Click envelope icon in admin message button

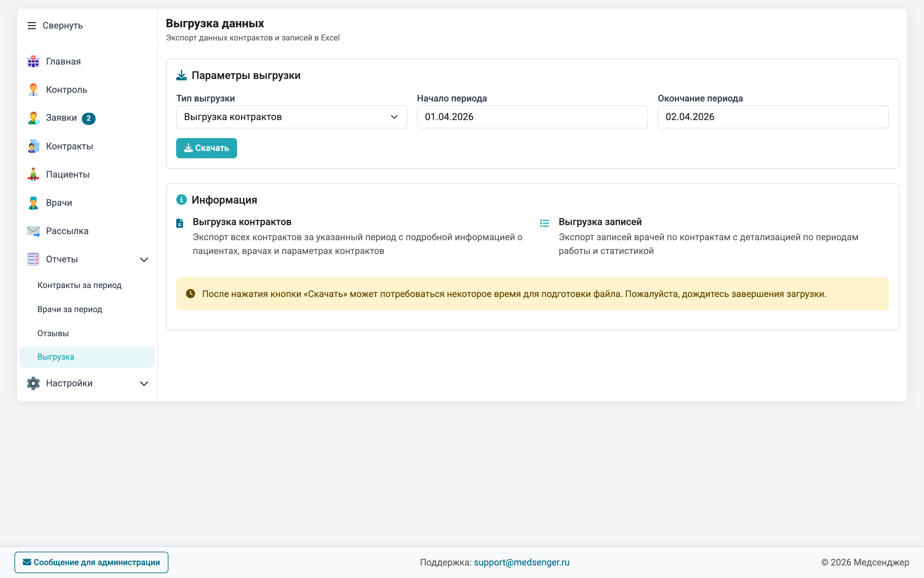click(x=27, y=562)
